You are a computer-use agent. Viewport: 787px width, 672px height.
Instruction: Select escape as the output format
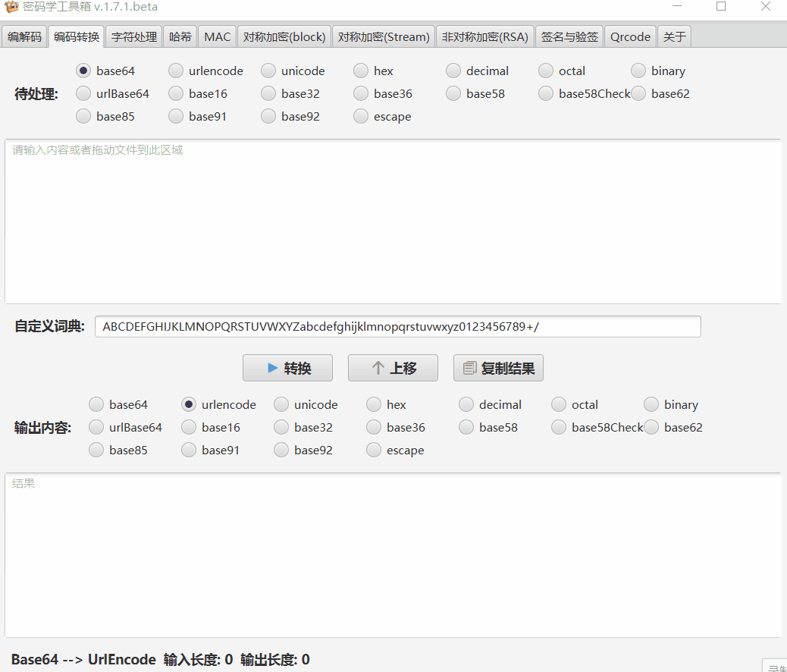[x=373, y=450]
